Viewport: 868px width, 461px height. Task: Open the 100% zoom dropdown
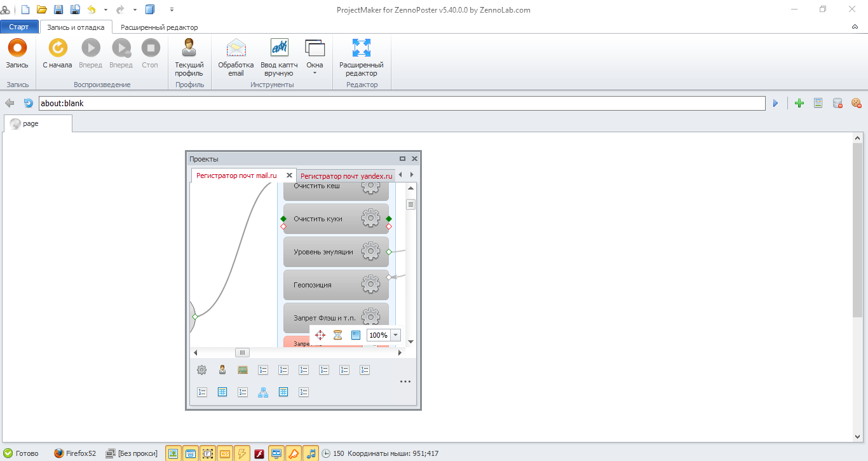396,335
